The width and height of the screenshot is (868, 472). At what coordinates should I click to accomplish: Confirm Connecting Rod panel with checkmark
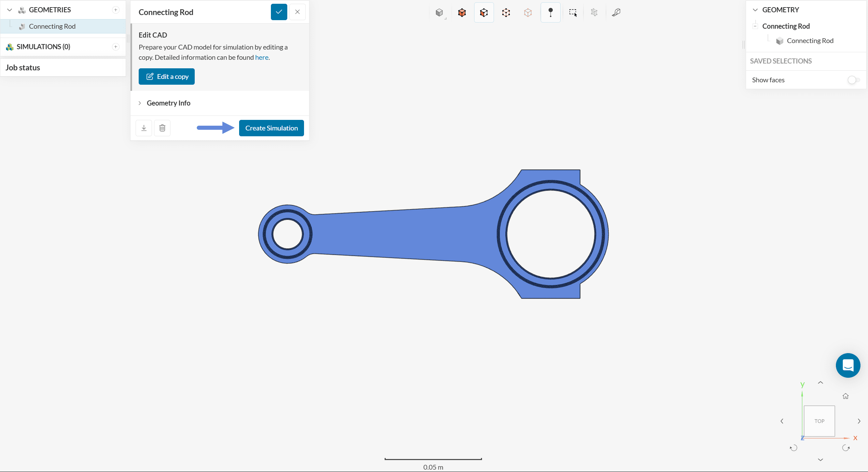pyautogui.click(x=279, y=12)
